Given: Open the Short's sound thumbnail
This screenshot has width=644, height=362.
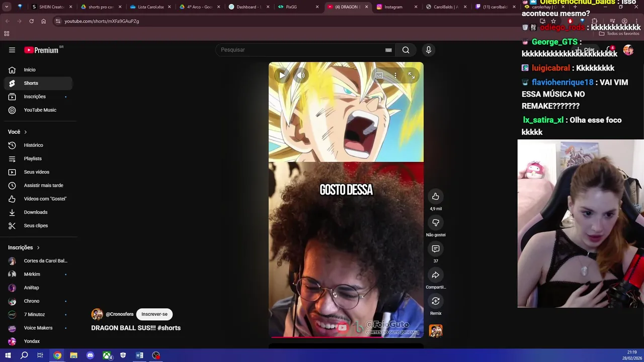Looking at the screenshot, I should (436, 331).
